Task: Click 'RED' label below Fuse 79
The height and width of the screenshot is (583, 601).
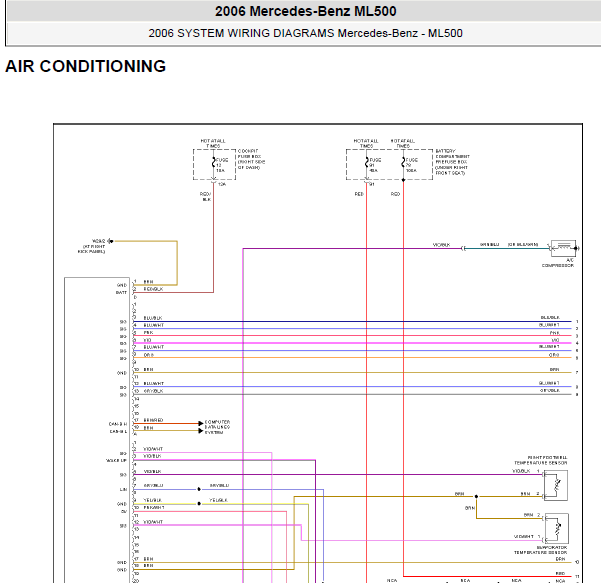Action: [395, 194]
